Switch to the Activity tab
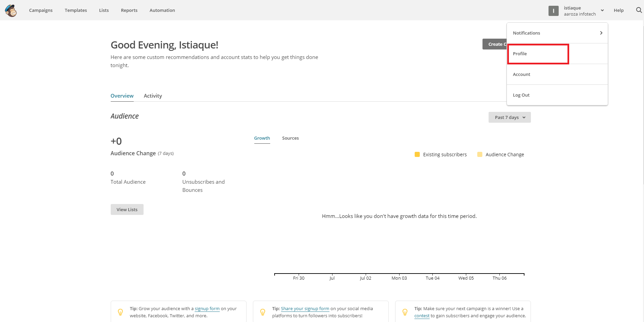 point(153,96)
